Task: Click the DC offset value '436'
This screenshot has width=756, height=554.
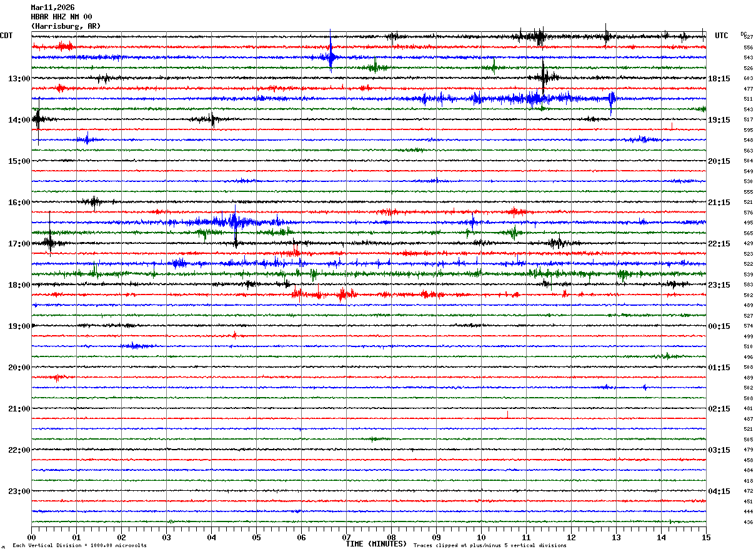Action: coord(748,522)
